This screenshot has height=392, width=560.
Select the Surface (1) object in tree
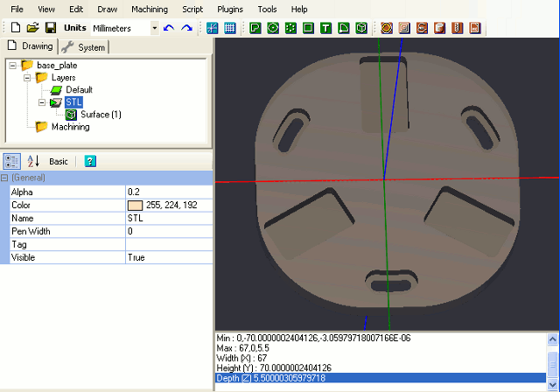click(101, 115)
